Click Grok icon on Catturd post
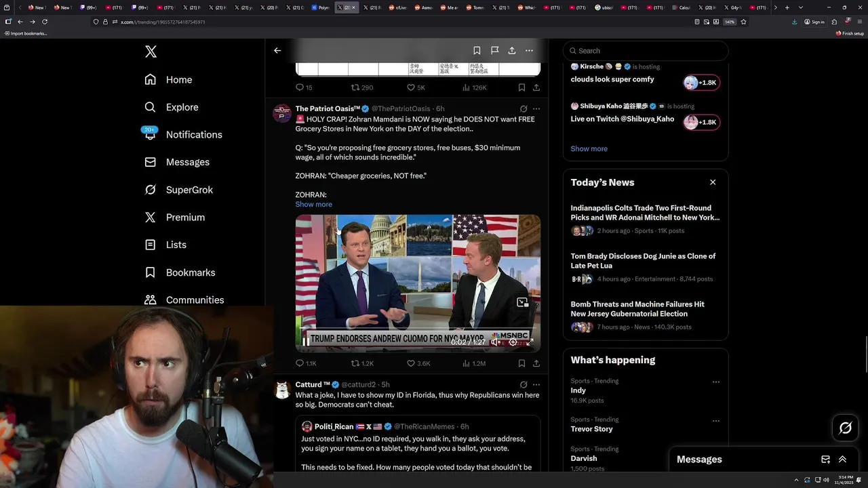The width and height of the screenshot is (868, 488). 523,384
